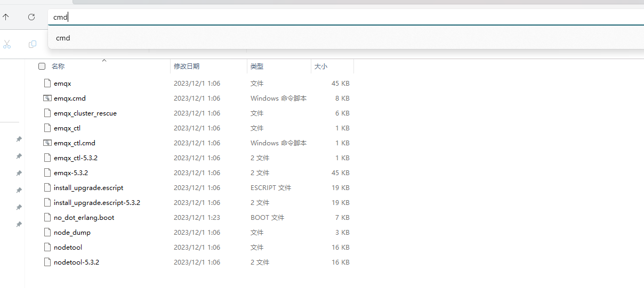Select the file name emqx-5.3.2
Viewport: 644px width, 288px height.
[71, 173]
